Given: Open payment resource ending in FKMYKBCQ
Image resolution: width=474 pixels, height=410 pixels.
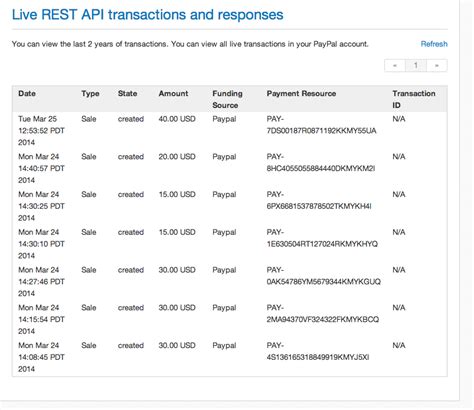Looking at the screenshot, I should click(x=323, y=314).
